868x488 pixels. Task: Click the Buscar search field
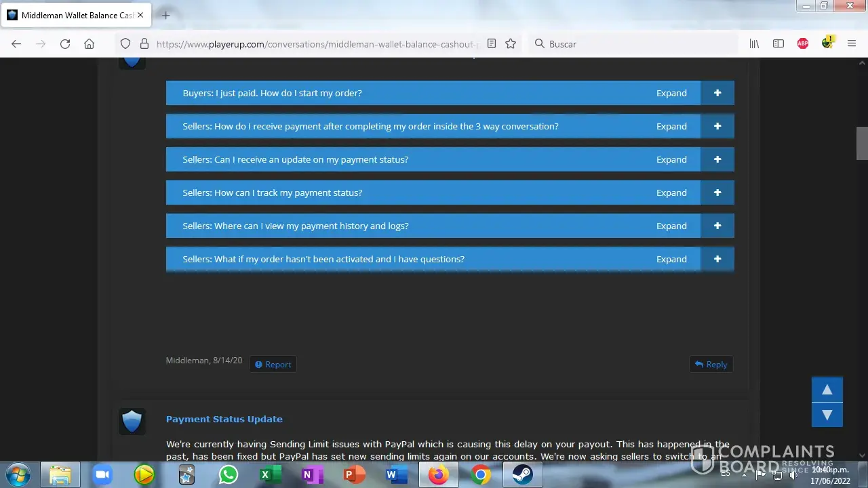637,44
